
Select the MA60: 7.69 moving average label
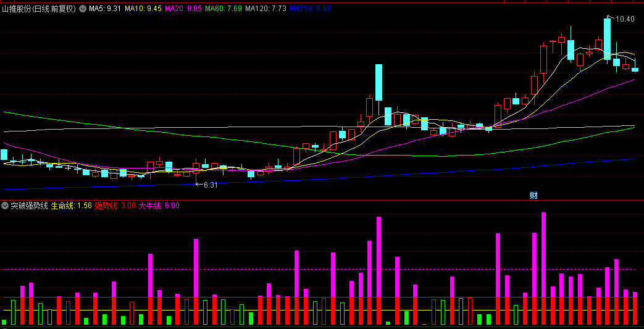[223, 9]
